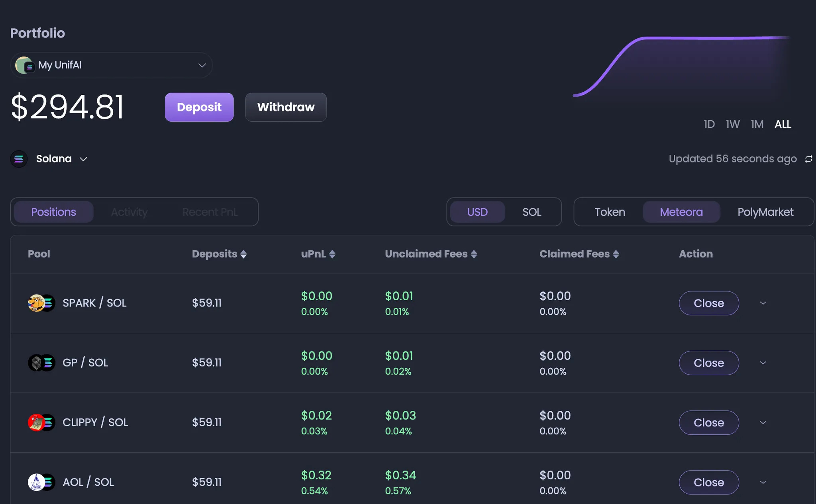This screenshot has height=504, width=816.
Task: Click the portfolio value chart line
Action: 701,38
